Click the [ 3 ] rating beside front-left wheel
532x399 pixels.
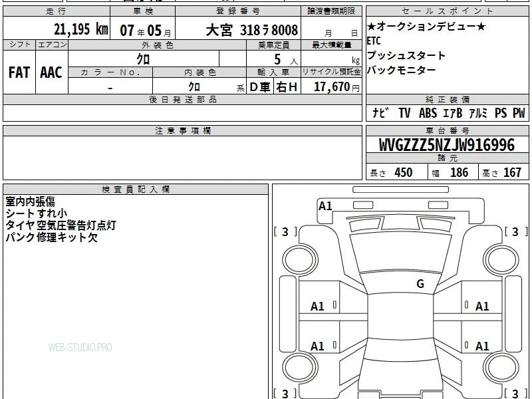coord(285,231)
